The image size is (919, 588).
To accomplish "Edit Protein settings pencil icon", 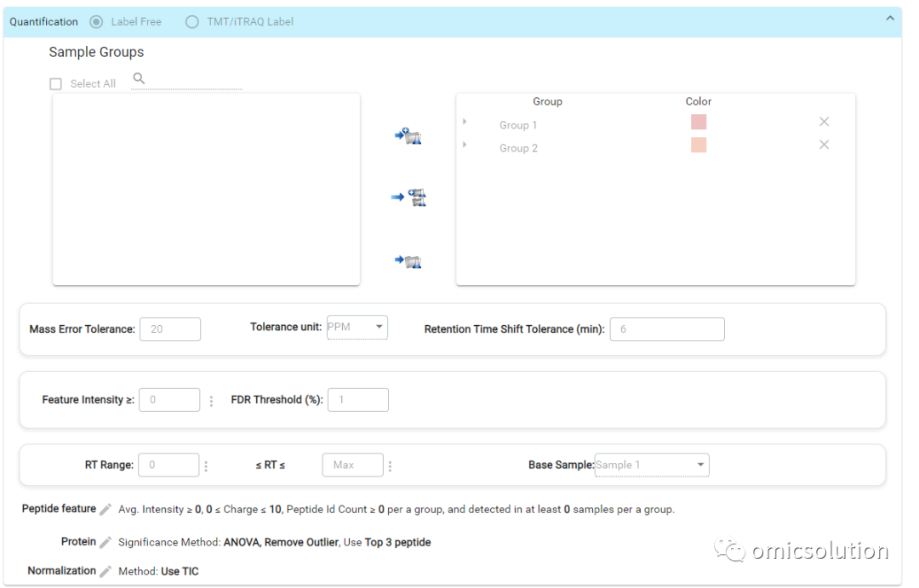I will [106, 542].
